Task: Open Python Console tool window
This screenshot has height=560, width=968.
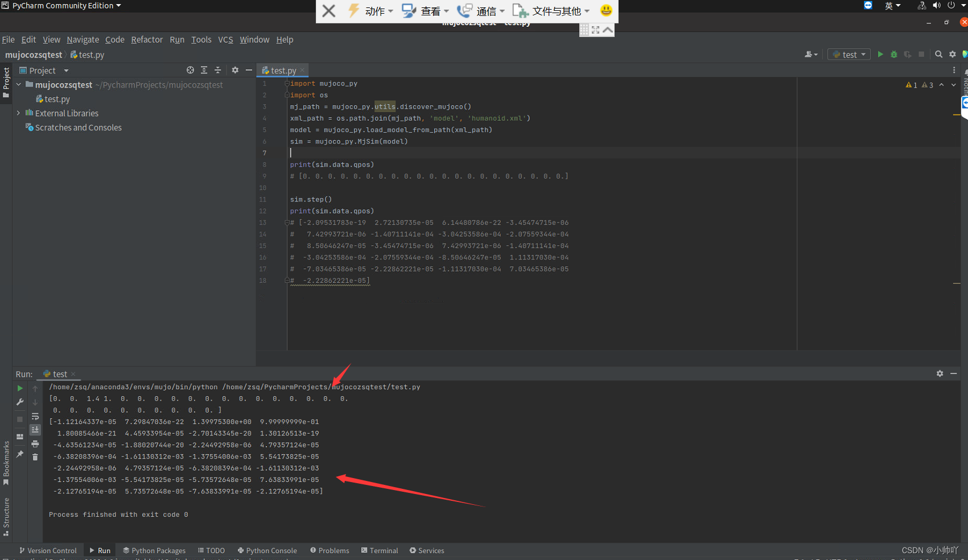Action: click(x=267, y=550)
